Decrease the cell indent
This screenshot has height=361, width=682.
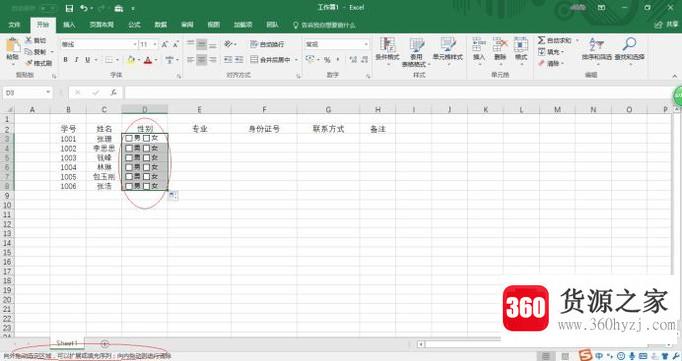click(228, 60)
